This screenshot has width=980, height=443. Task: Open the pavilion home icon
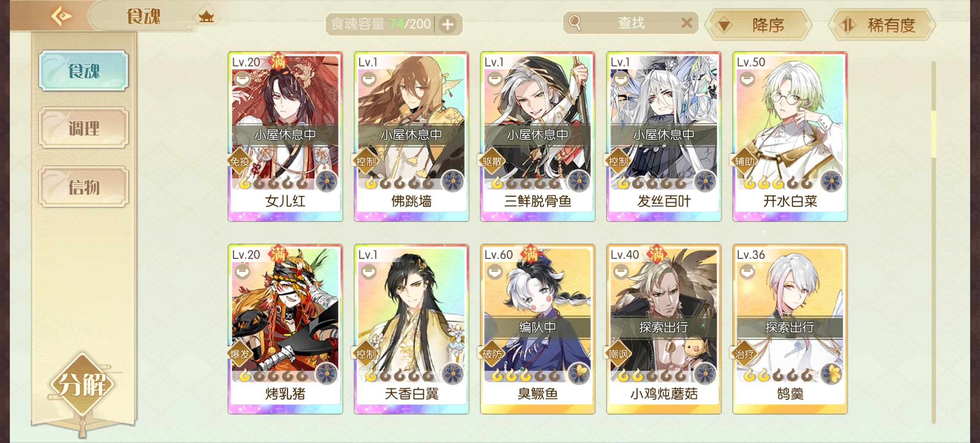(206, 16)
